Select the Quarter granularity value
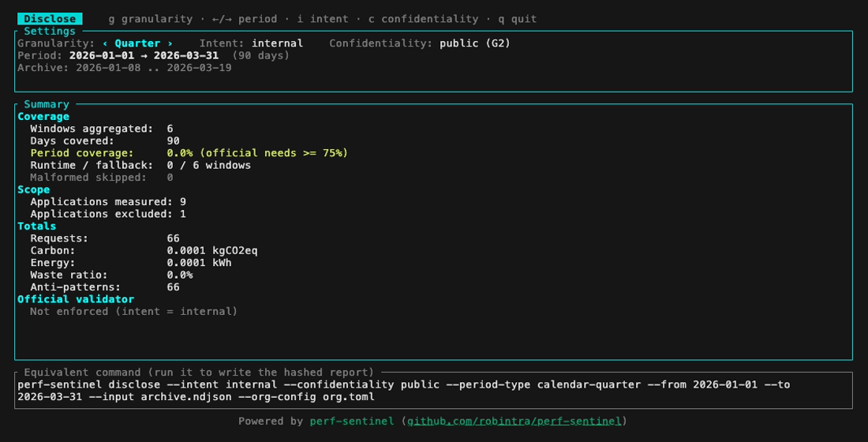This screenshot has height=442, width=868. click(x=137, y=43)
